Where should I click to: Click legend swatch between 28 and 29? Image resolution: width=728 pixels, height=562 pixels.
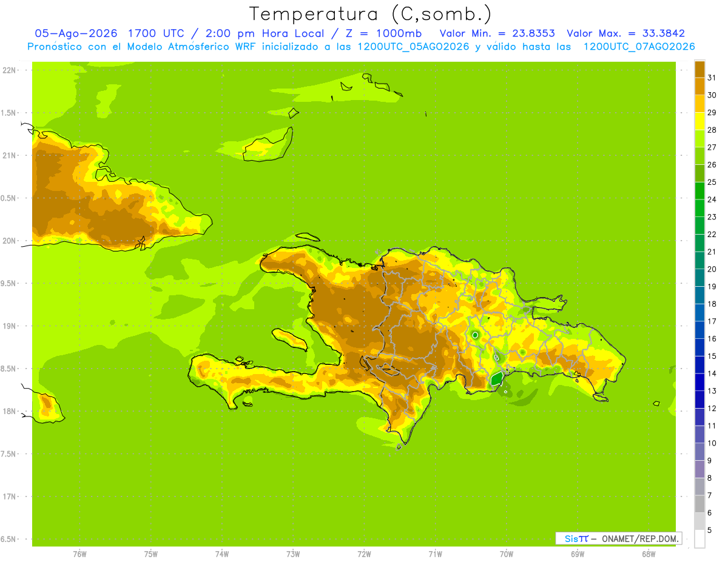[699, 121]
